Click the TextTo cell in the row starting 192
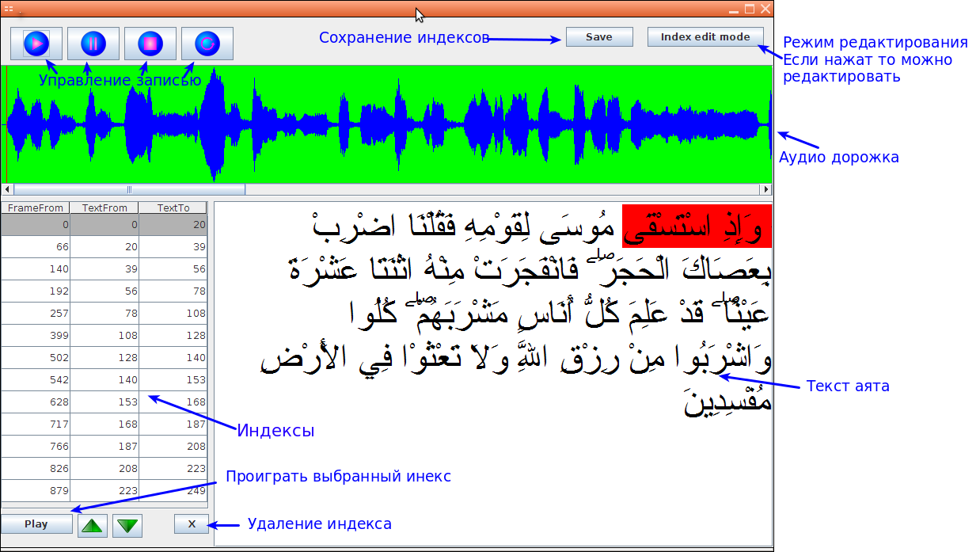 (173, 291)
